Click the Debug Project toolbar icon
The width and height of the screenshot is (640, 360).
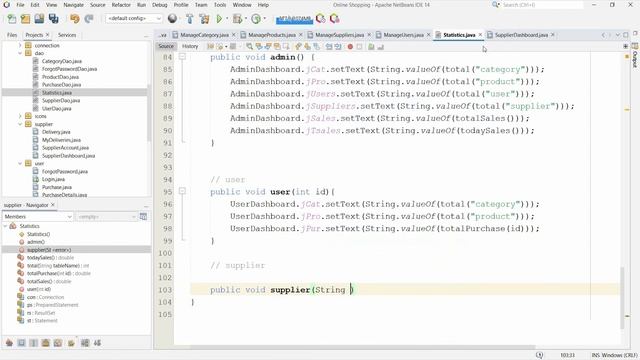click(237, 19)
